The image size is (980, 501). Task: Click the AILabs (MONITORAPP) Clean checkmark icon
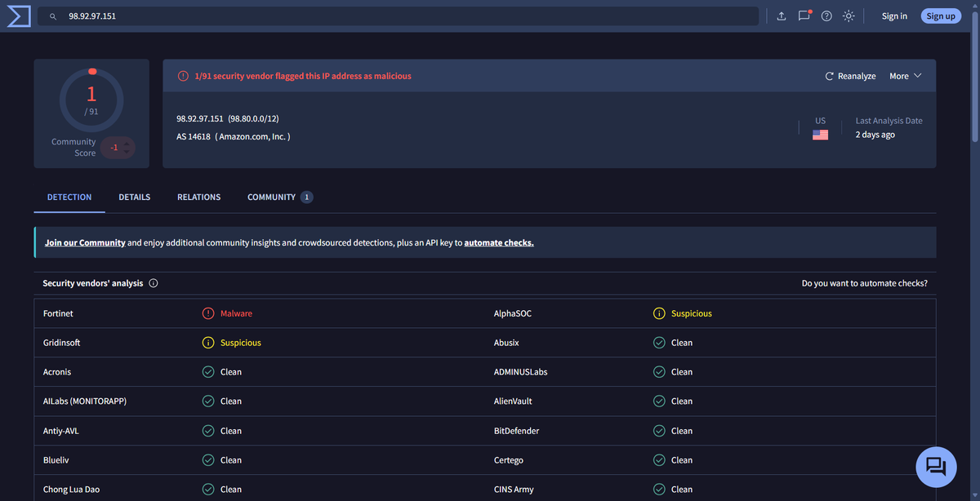click(x=208, y=401)
